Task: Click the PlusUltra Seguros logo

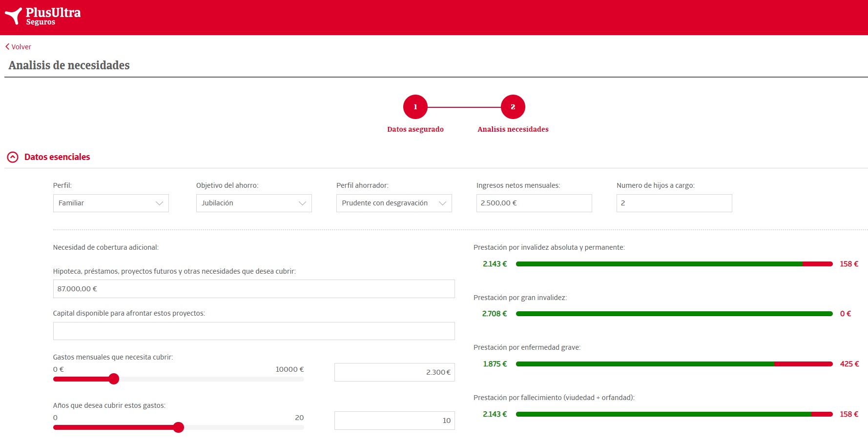Action: pyautogui.click(x=43, y=17)
